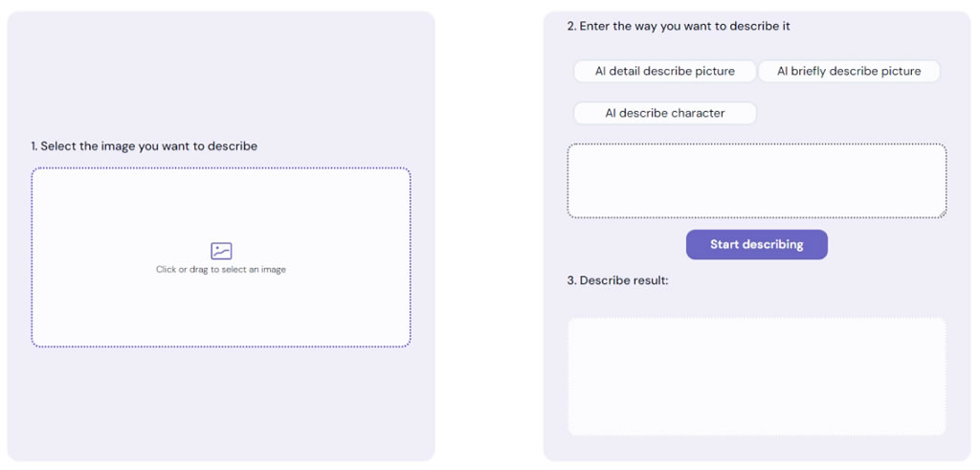Click the word "detail" in first preset chip
The width and height of the screenshot is (980, 470).
(x=624, y=71)
